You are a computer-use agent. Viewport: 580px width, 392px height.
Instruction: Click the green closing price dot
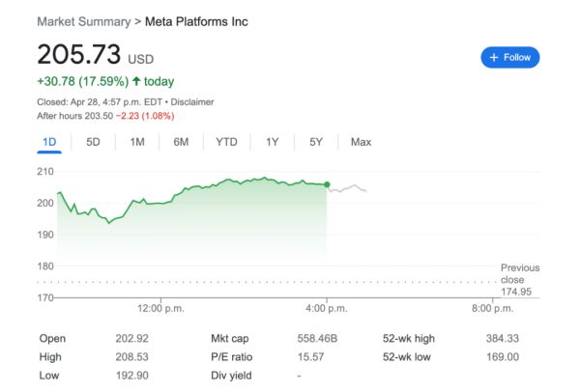tap(327, 184)
